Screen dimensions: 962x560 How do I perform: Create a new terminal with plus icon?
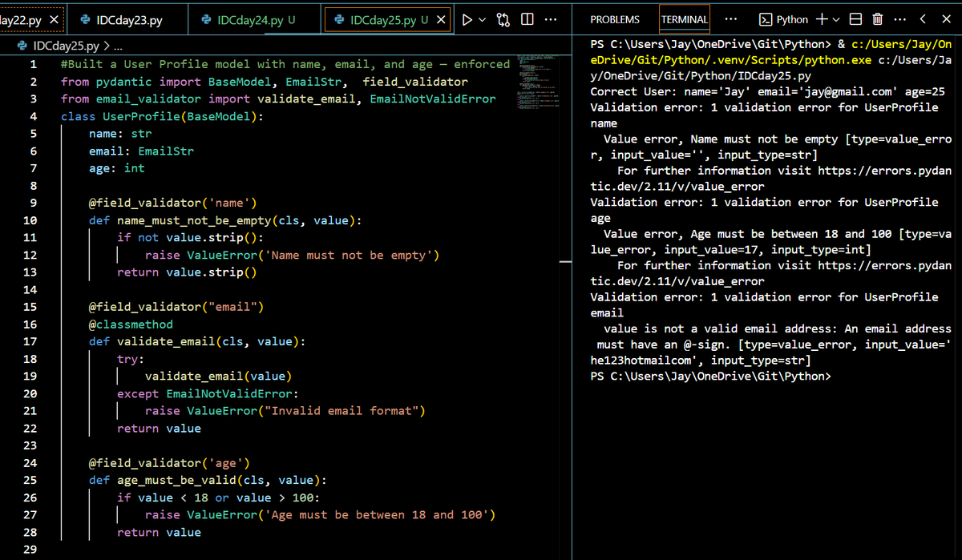point(822,19)
